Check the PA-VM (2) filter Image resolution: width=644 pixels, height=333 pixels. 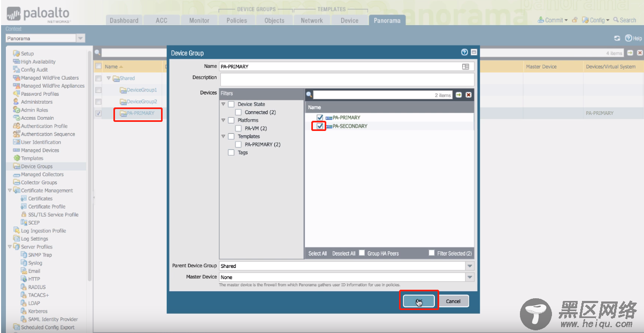(239, 128)
